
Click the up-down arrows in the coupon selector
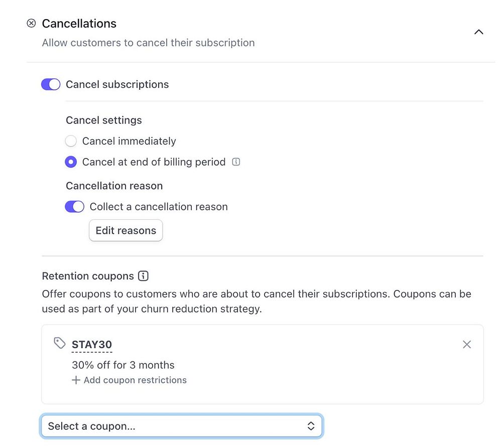[x=311, y=426]
